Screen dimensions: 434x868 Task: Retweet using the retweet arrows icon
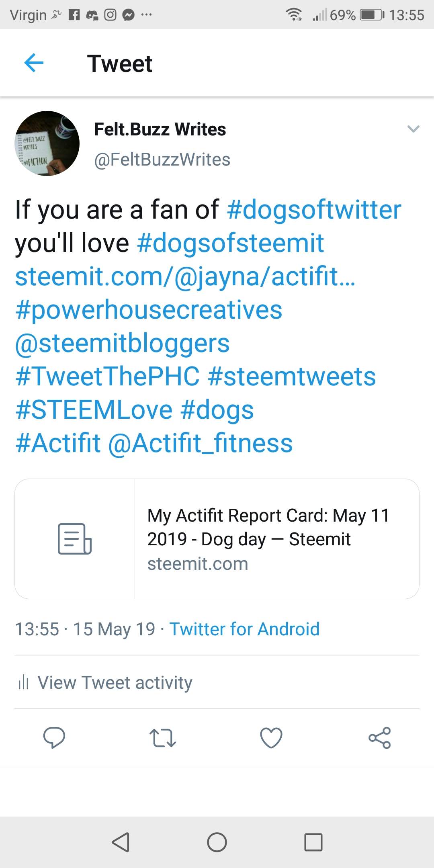(163, 738)
